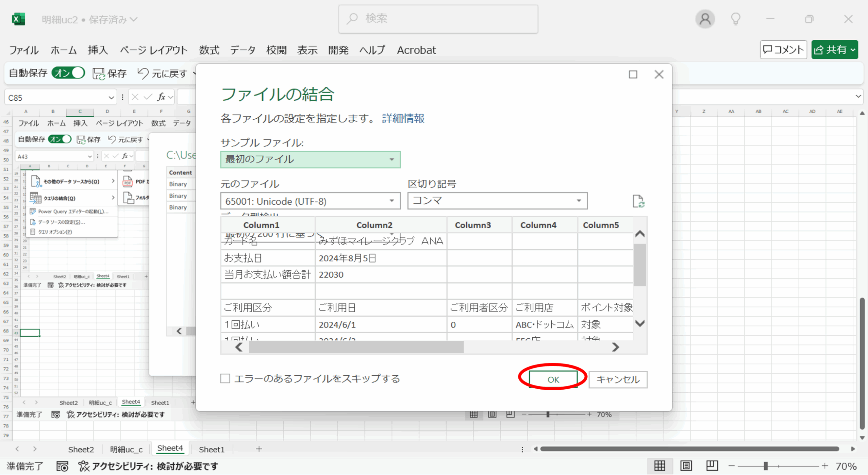
Task: Click the キャンセル button
Action: pyautogui.click(x=618, y=379)
